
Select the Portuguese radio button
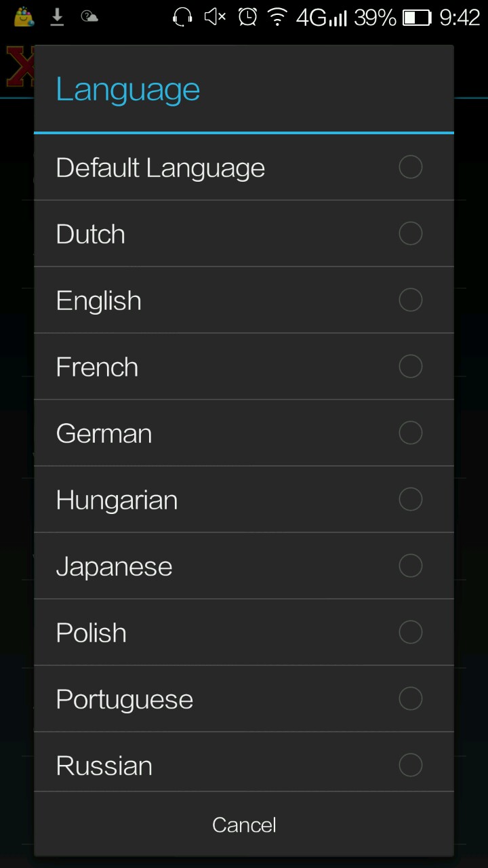(x=410, y=698)
